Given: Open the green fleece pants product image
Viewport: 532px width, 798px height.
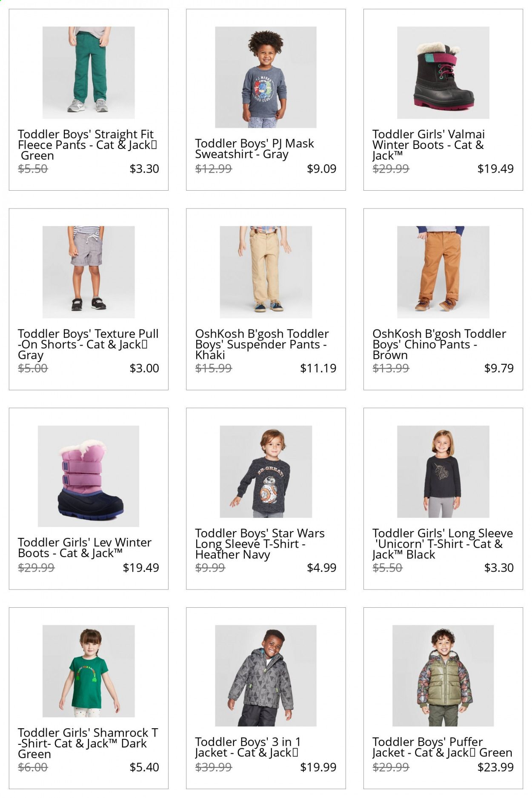Looking at the screenshot, I should (89, 72).
